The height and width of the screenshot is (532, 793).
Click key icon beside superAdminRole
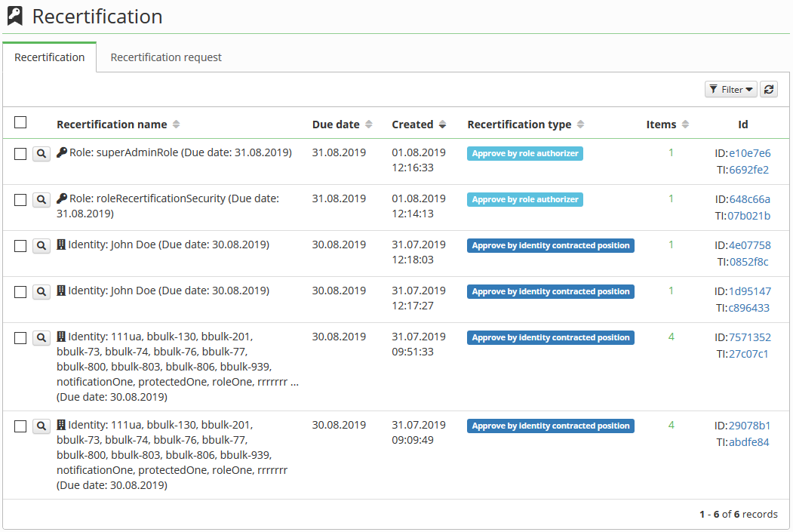[62, 152]
